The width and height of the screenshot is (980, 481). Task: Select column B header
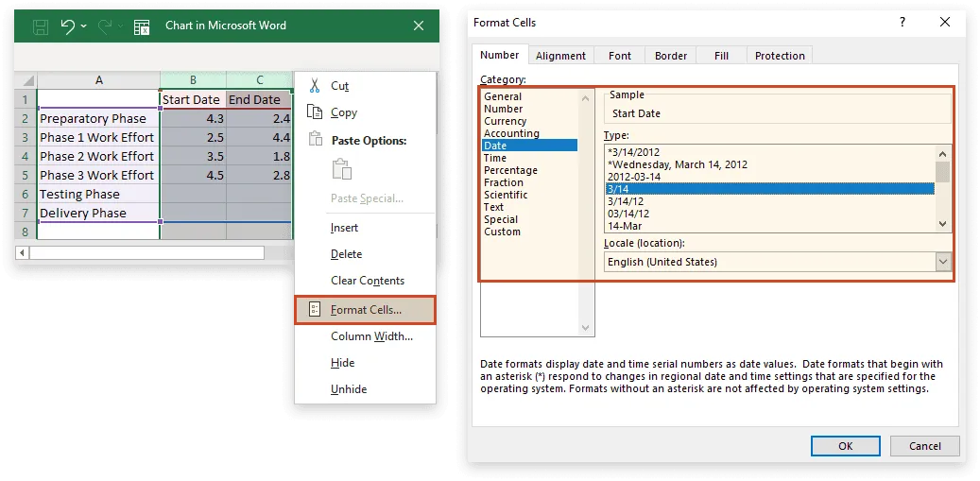pos(193,80)
